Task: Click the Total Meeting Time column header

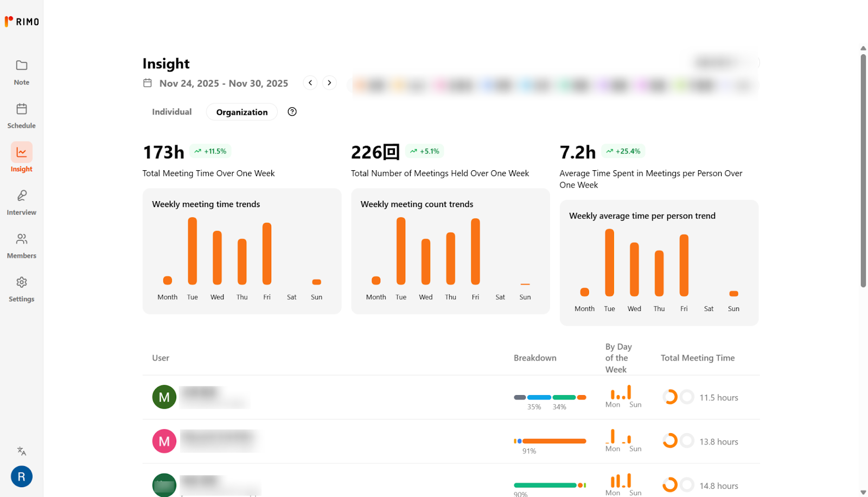Action: point(697,358)
